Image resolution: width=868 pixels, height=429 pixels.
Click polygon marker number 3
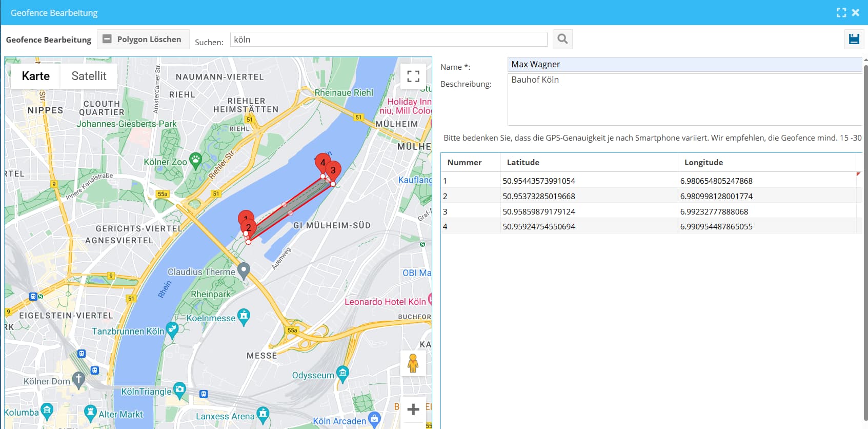[x=333, y=170]
